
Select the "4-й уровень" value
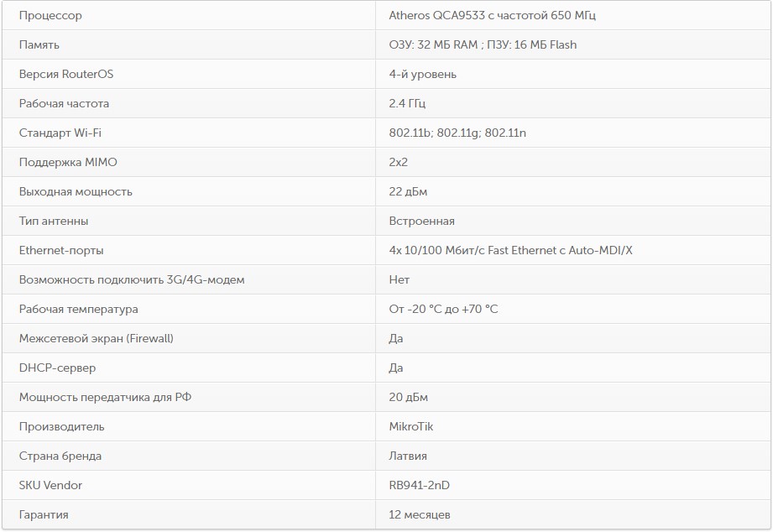point(423,74)
